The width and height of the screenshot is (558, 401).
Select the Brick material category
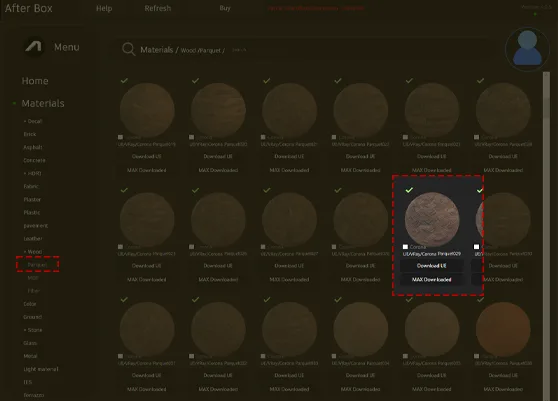click(30, 134)
